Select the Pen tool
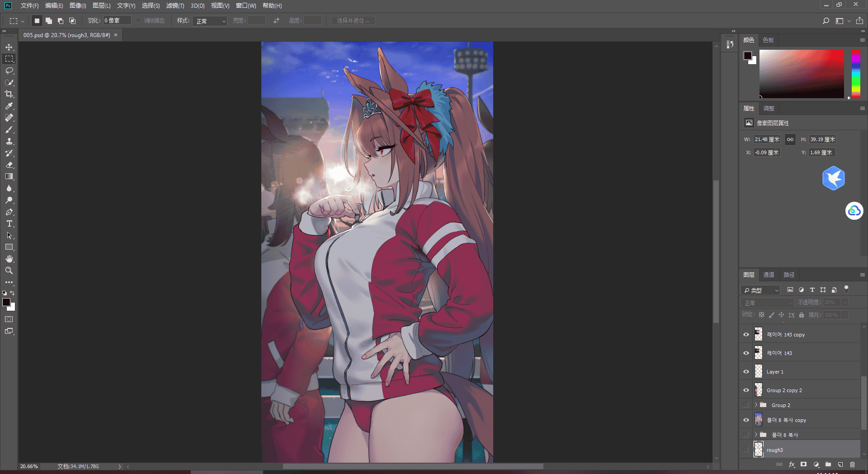Viewport: 868px width, 474px height. (9, 212)
